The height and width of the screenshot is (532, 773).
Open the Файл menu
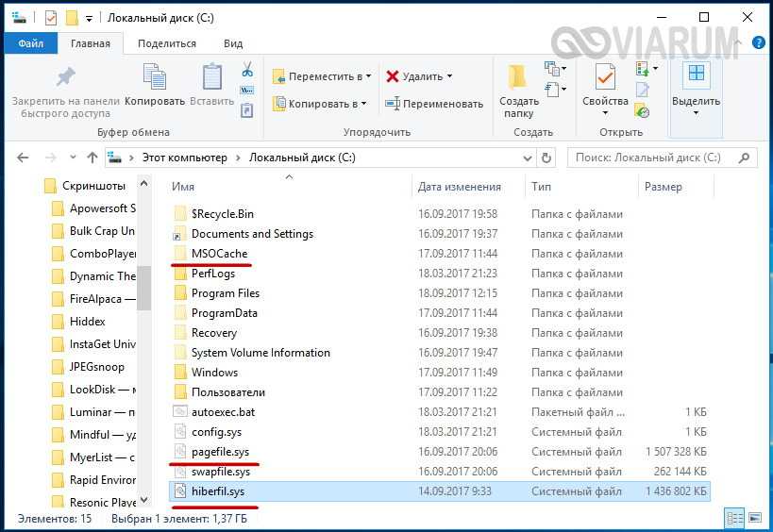(31, 43)
